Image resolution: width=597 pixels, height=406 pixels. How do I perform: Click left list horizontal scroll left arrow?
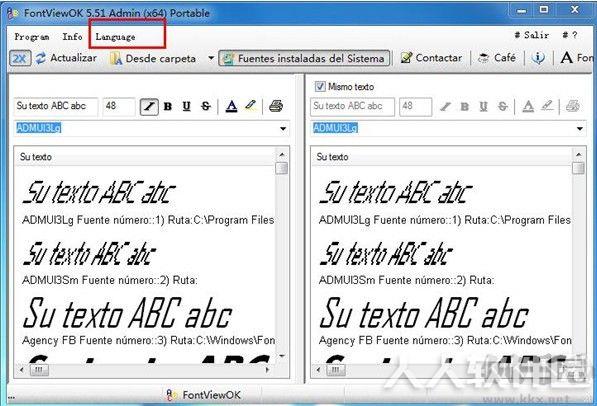point(22,370)
